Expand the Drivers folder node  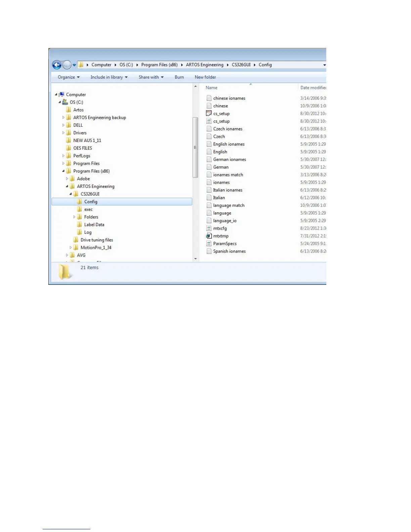point(63,133)
